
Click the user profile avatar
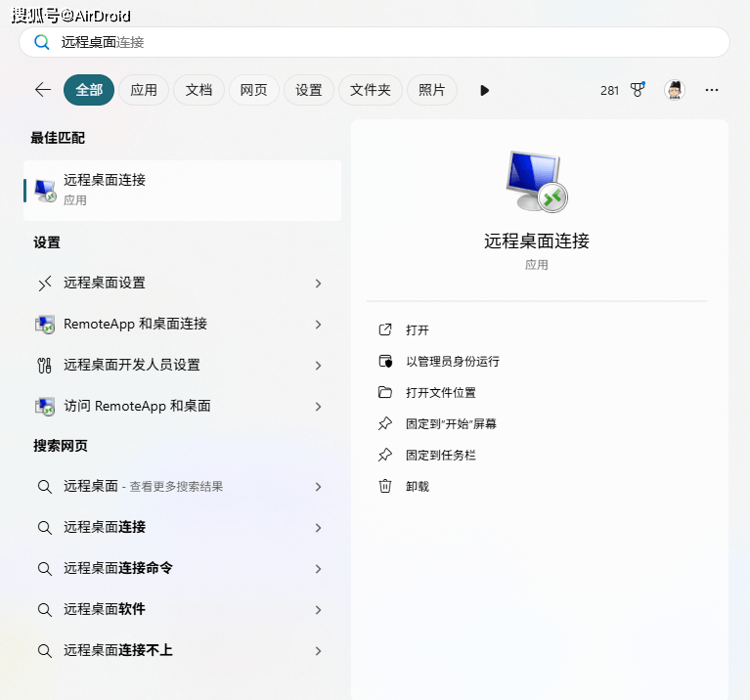tap(674, 90)
